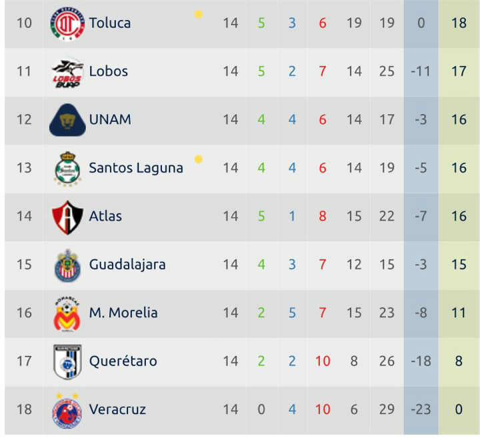Viewport: 480px width, 448px height.
Task: Open the M. Morelia team link
Action: (123, 313)
